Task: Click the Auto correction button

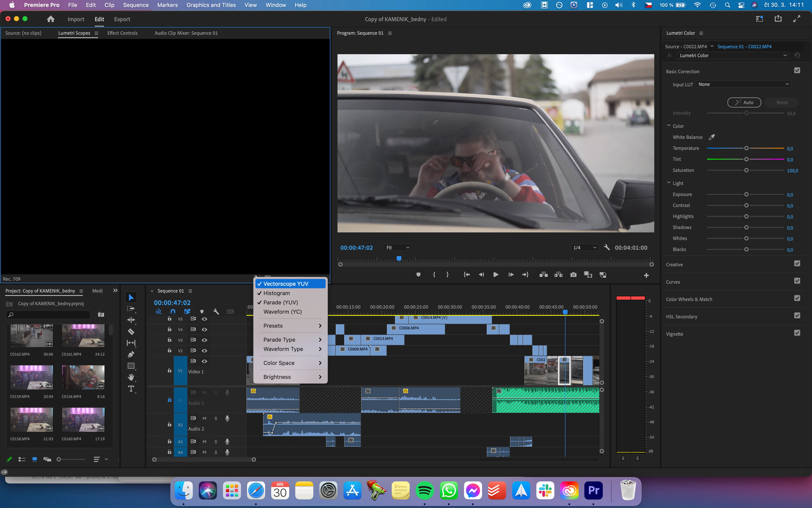Action: pyautogui.click(x=744, y=102)
